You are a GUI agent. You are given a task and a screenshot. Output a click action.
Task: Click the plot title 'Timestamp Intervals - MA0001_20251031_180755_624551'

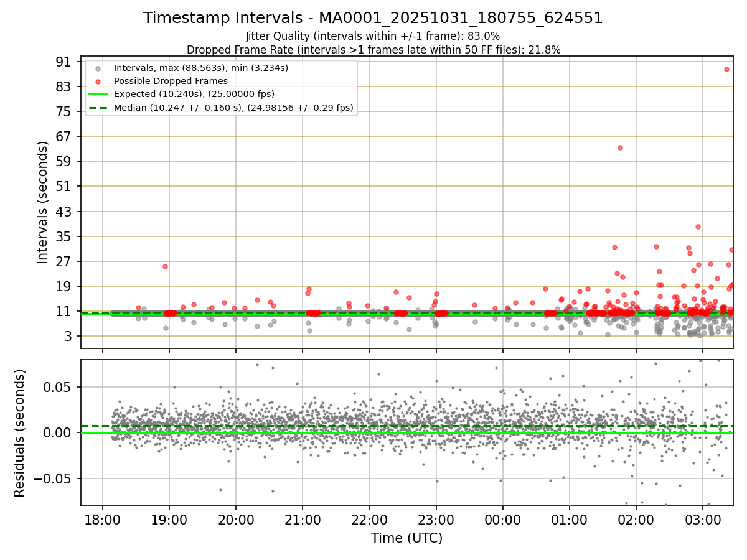[373, 18]
